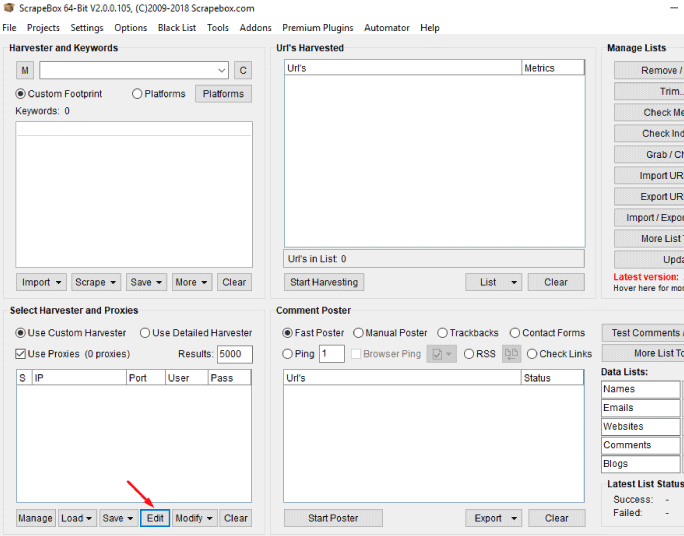Click the Export URL list button

[x=649, y=197]
